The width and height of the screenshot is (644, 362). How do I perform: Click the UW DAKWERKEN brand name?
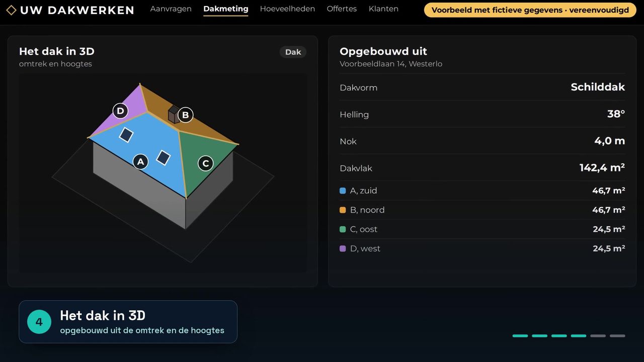coord(77,10)
